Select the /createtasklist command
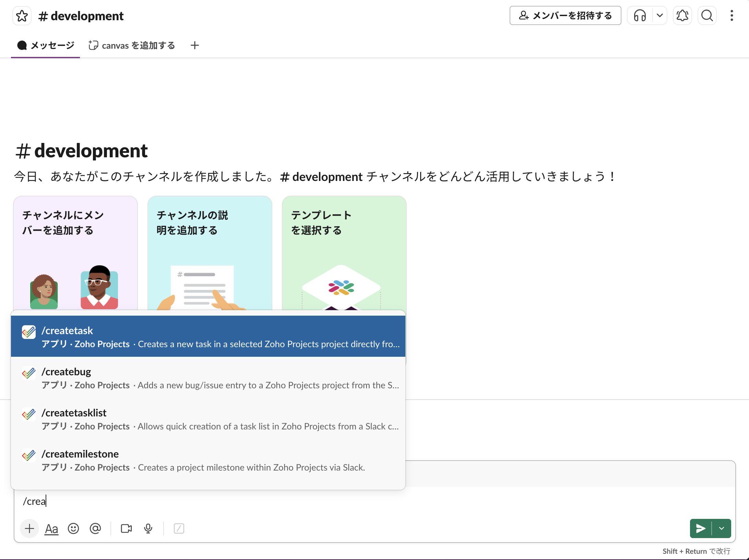Viewport: 749px width, 560px height. [x=208, y=419]
